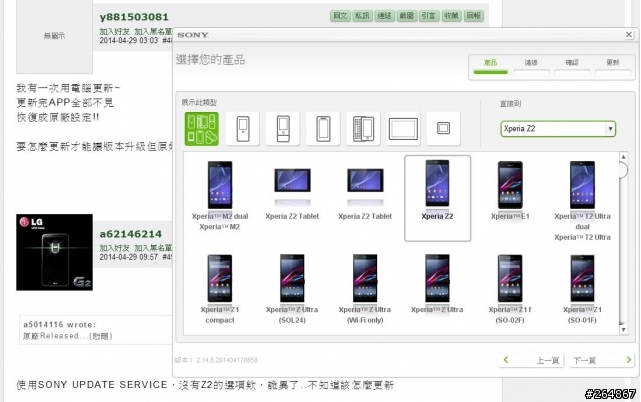Screen dimensions: 641x402
Task: Click the 私訊 message button
Action: click(x=362, y=16)
